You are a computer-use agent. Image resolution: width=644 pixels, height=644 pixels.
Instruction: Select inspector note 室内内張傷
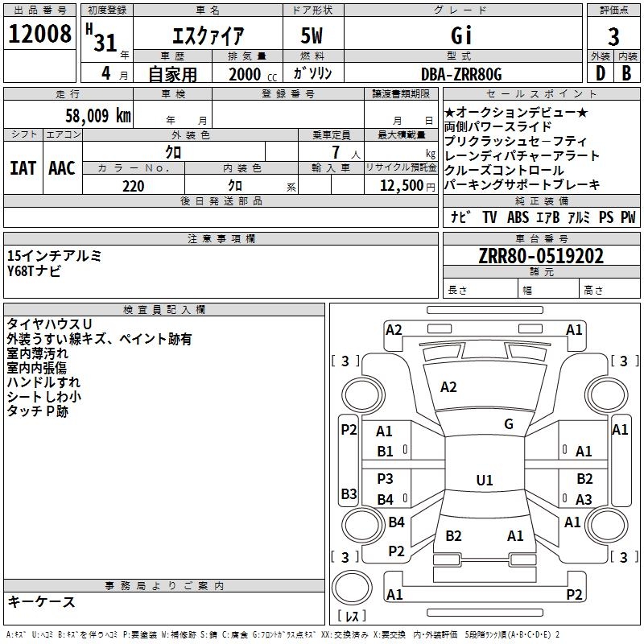point(36,368)
